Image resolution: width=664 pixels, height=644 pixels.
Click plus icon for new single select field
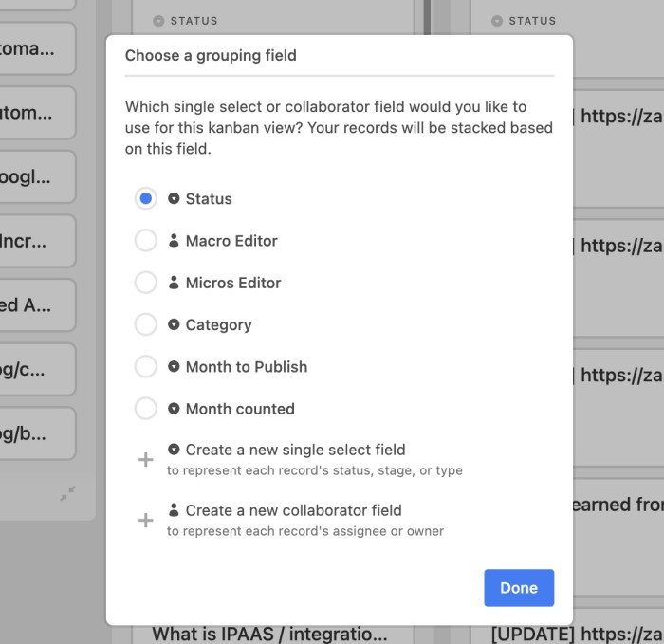[146, 459]
